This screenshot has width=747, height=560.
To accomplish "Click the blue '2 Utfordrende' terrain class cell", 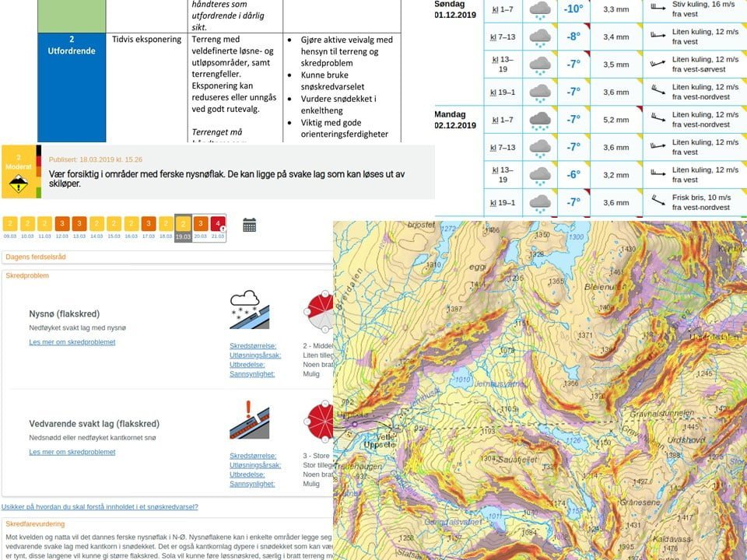I will (x=72, y=87).
